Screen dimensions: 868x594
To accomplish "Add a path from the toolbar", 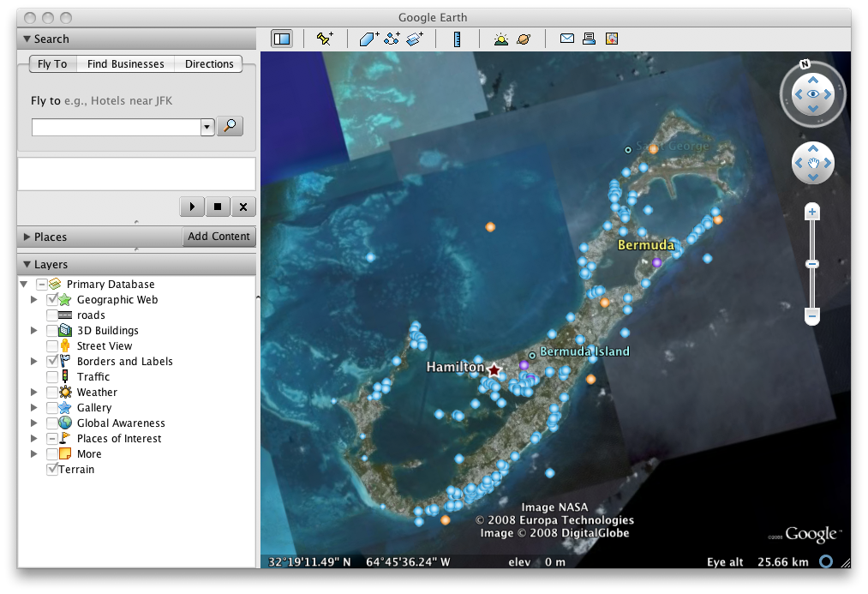I will 392,39.
